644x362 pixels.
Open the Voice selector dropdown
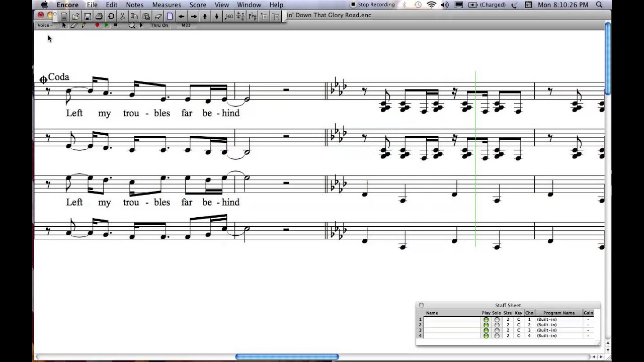coord(44,25)
